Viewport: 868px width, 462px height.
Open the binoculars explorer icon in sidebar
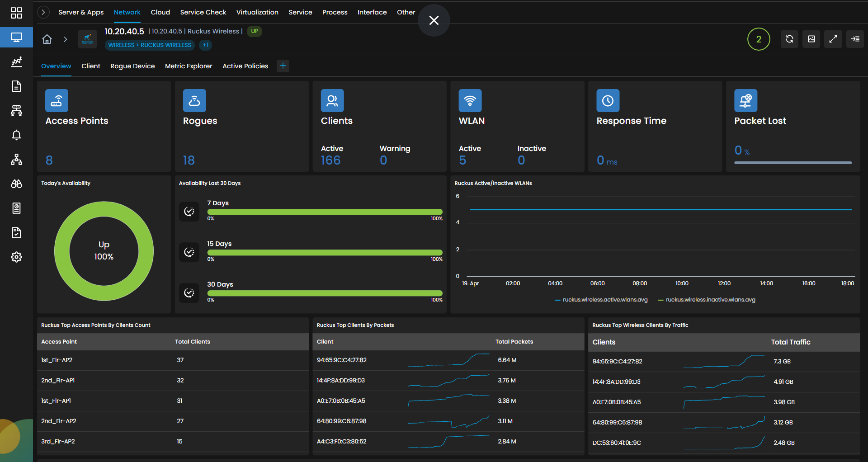click(x=16, y=184)
